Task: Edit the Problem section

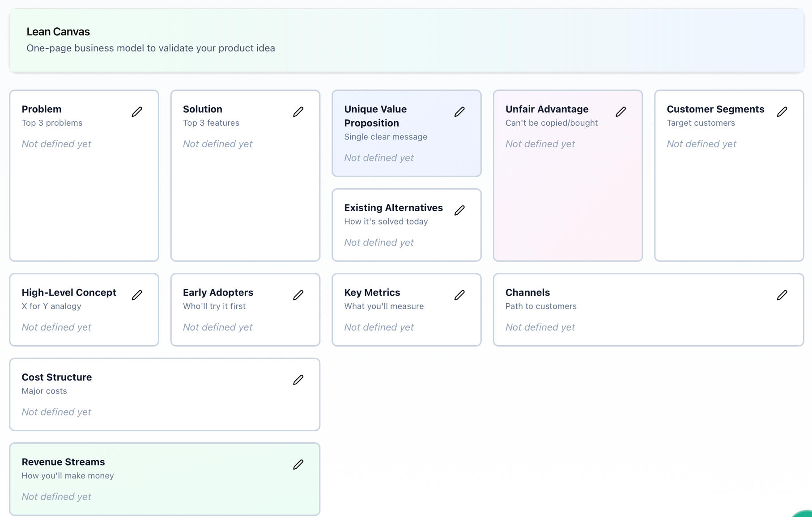Action: point(137,111)
